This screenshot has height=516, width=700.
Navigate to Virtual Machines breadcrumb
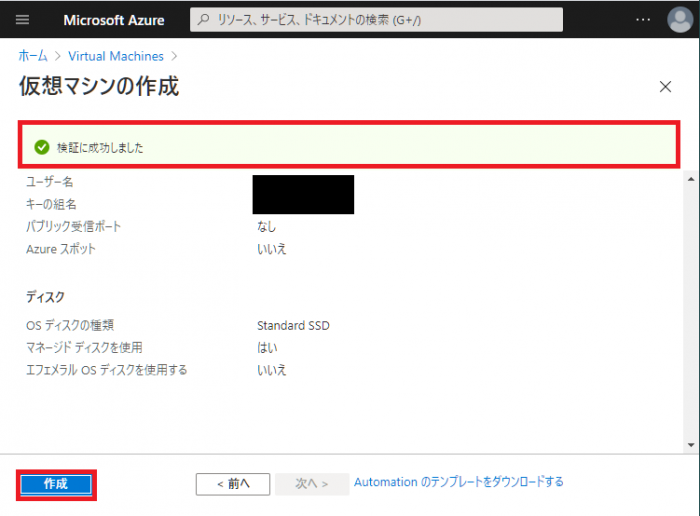116,56
